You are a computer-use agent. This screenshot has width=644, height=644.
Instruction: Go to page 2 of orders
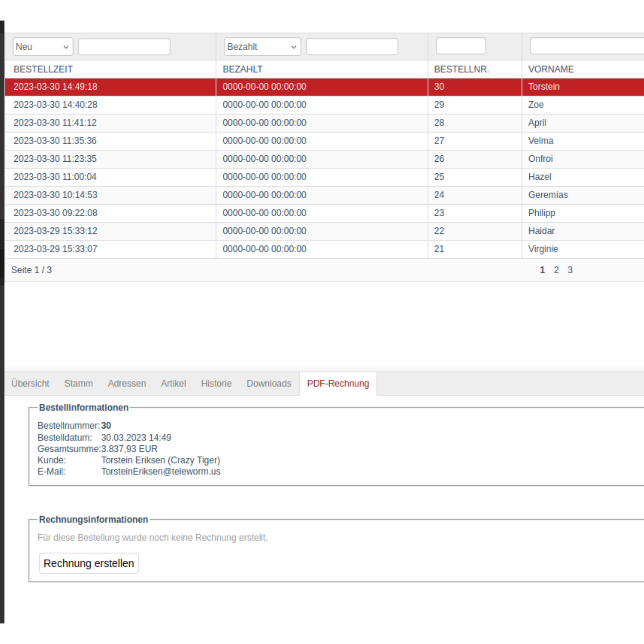click(556, 270)
